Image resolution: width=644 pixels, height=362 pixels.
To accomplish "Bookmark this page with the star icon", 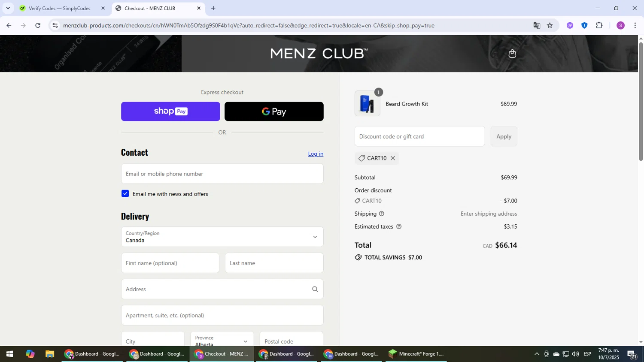I will pos(550,25).
